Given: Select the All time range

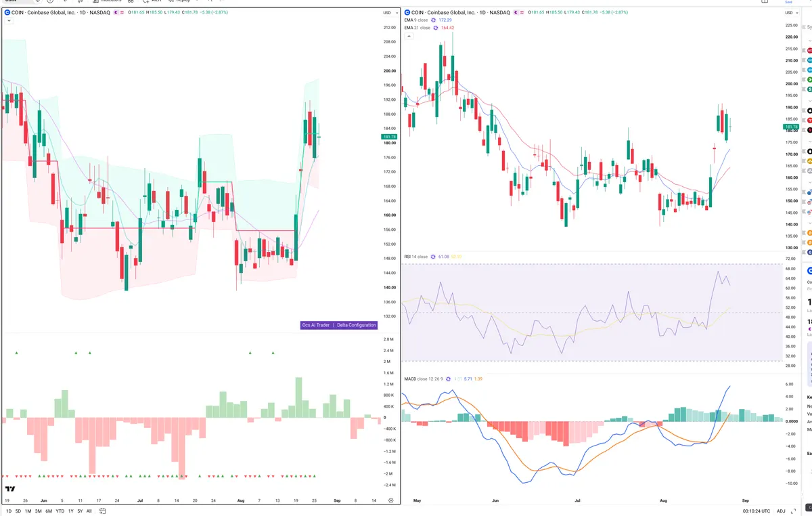Looking at the screenshot, I should [89, 511].
